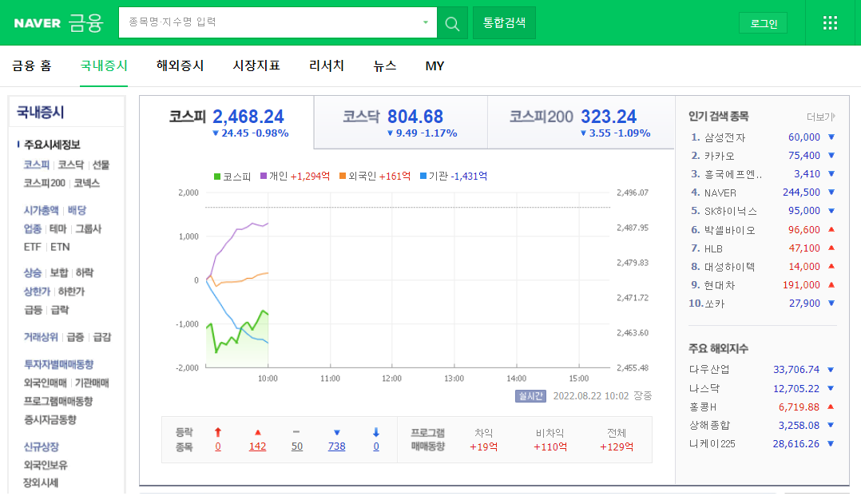Click the magnifier search icon
This screenshot has width=861, height=504.
point(452,23)
